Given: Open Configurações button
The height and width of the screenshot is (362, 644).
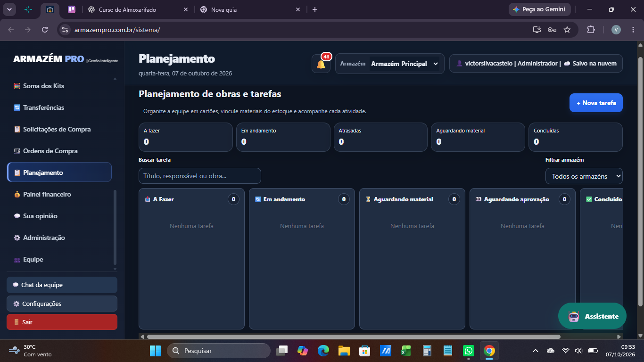Looking at the screenshot, I should click(62, 304).
